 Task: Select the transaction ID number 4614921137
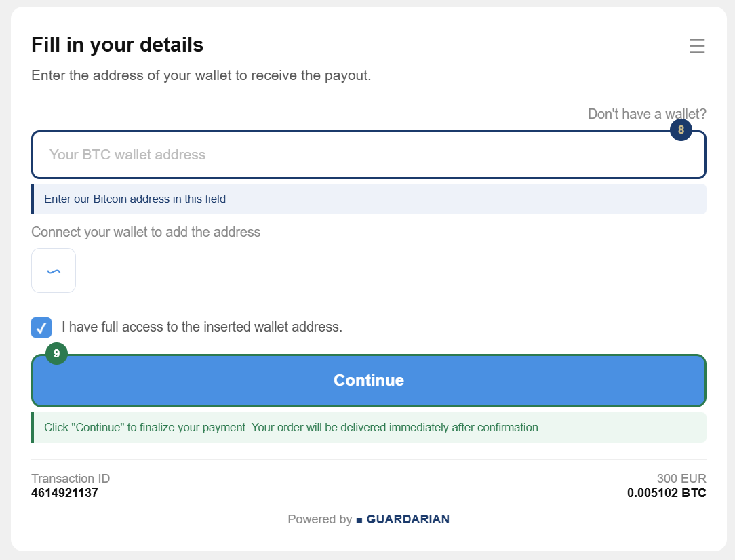click(x=64, y=493)
